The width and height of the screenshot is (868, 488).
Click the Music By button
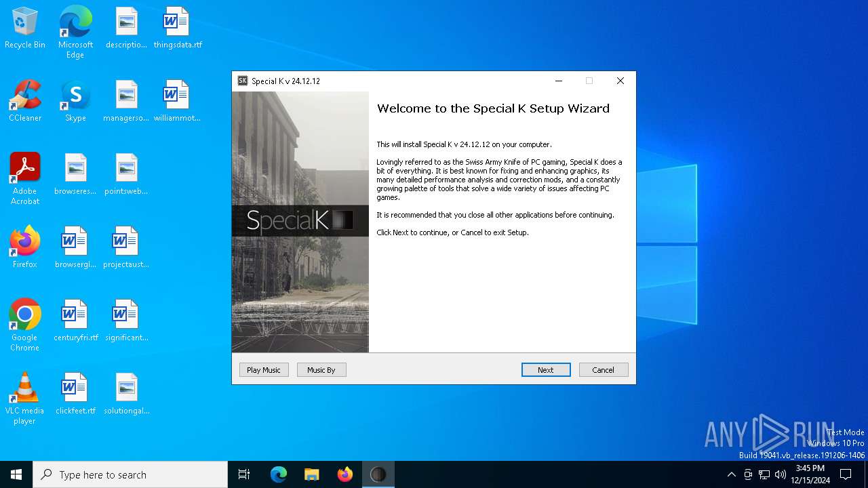pos(321,370)
